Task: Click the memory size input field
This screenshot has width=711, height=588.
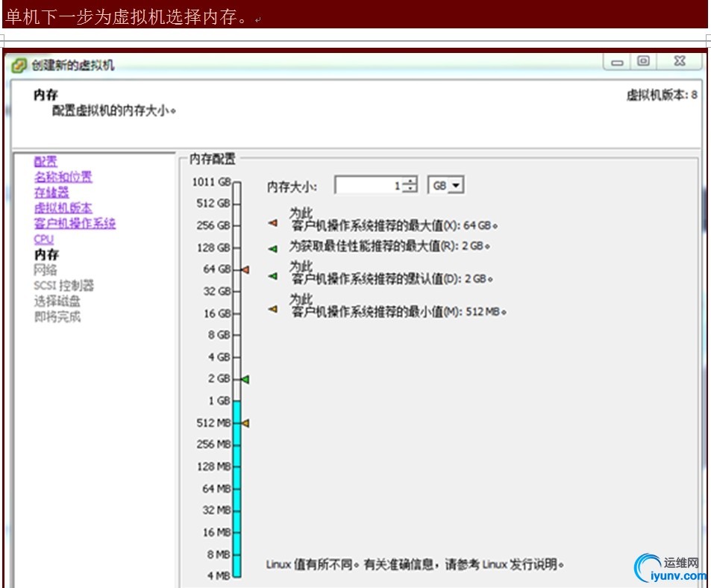Action: pyautogui.click(x=369, y=185)
